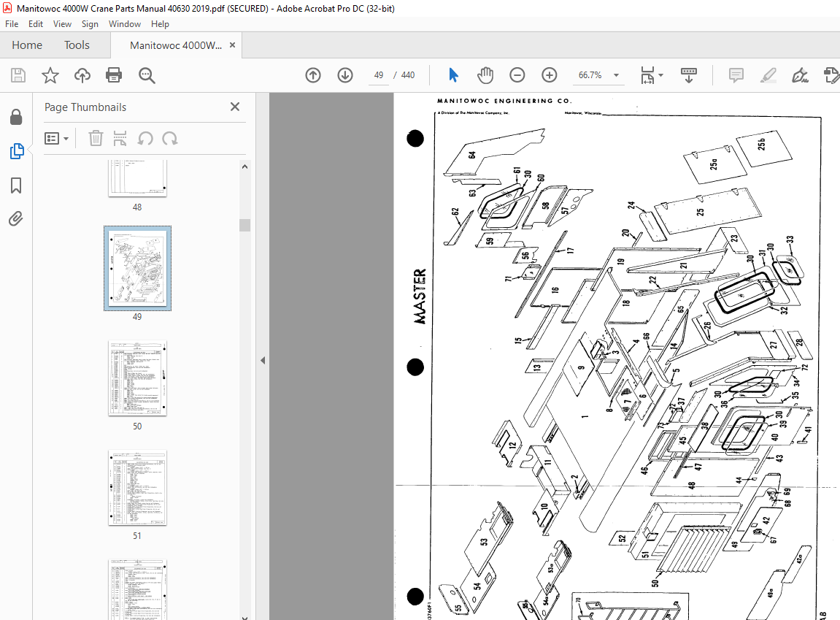Image resolution: width=840 pixels, height=620 pixels.
Task: Open the Sign document pen tool
Action: tap(800, 75)
